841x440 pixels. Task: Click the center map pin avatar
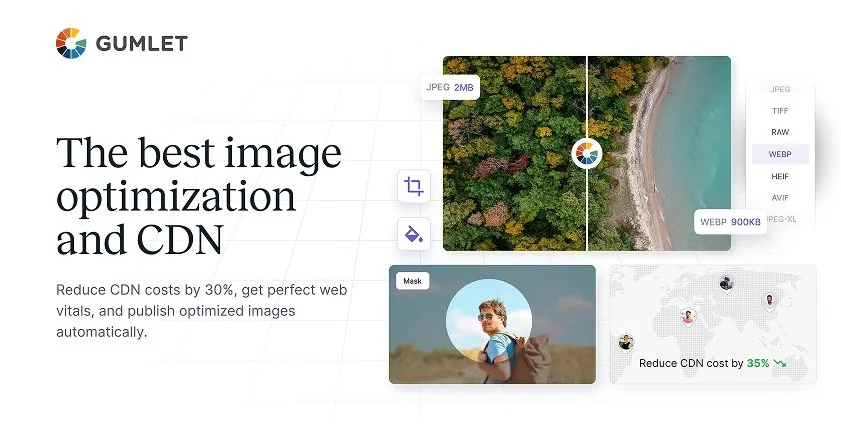688,317
